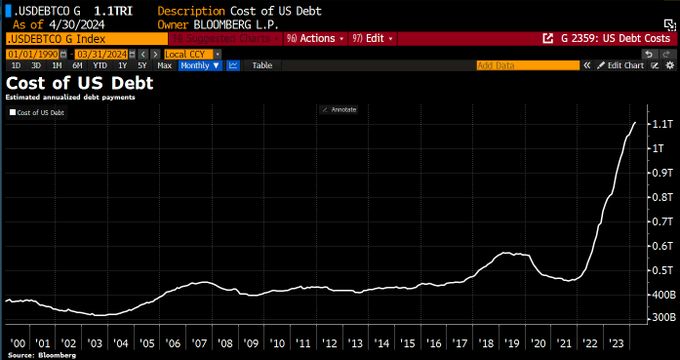Click the '23 x-axis year label

point(616,344)
